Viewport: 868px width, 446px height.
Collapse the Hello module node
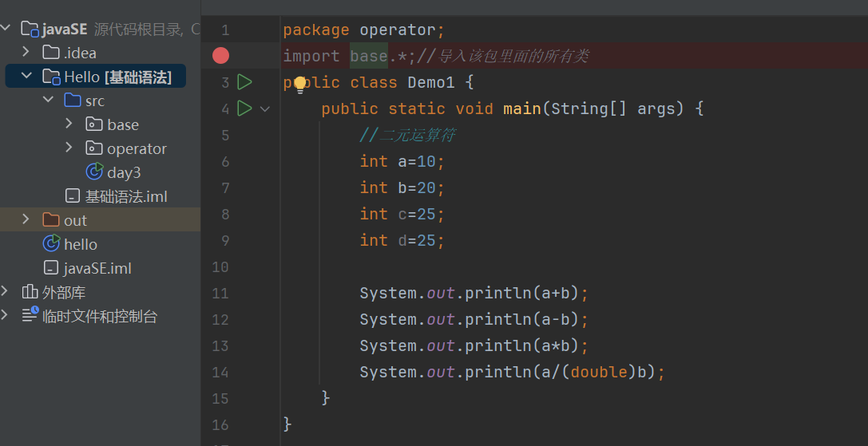coord(26,76)
